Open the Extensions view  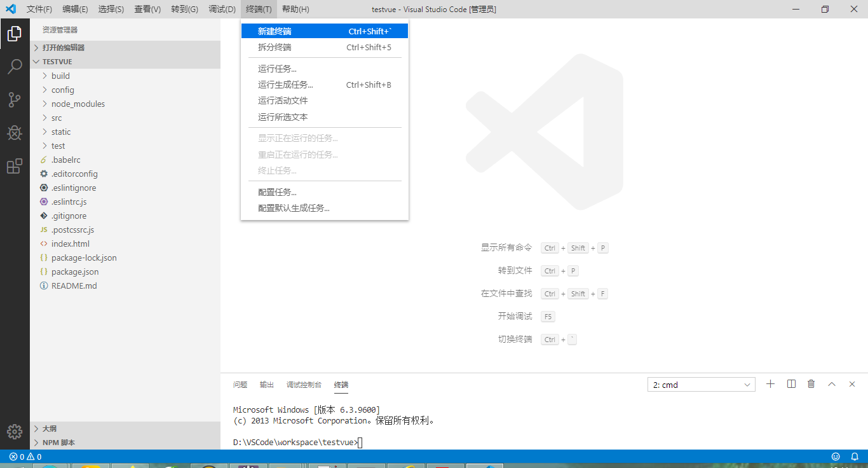tap(15, 166)
